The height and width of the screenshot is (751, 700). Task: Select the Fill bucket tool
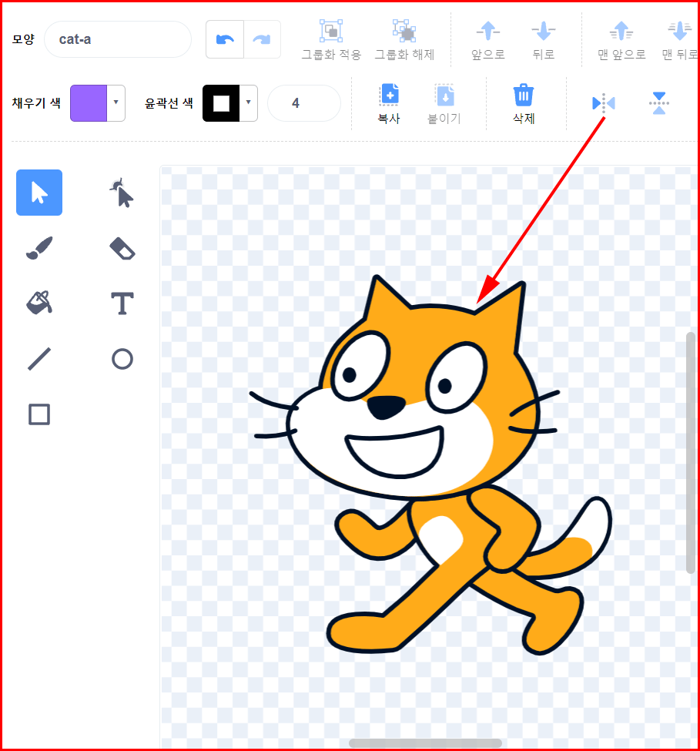click(39, 303)
